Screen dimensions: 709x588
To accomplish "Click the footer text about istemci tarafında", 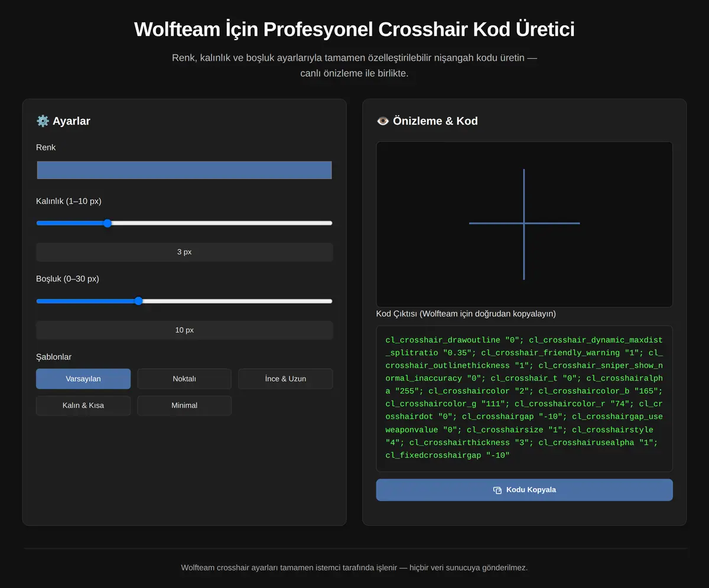I will [x=354, y=567].
